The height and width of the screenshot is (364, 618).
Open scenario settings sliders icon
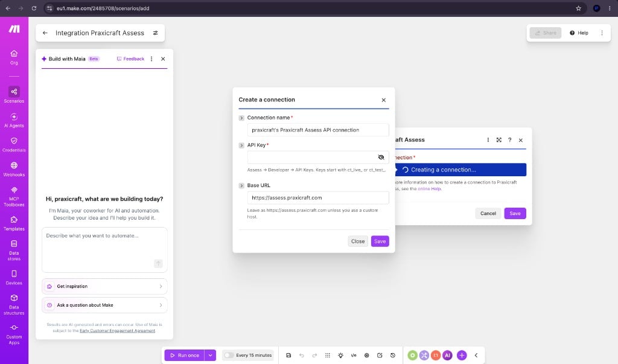pyautogui.click(x=155, y=33)
